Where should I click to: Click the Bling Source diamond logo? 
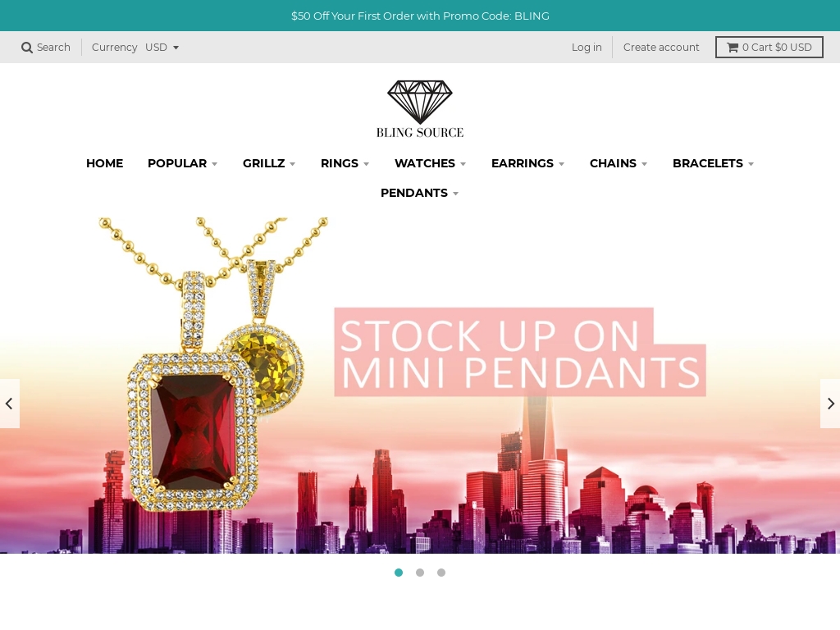[420, 109]
